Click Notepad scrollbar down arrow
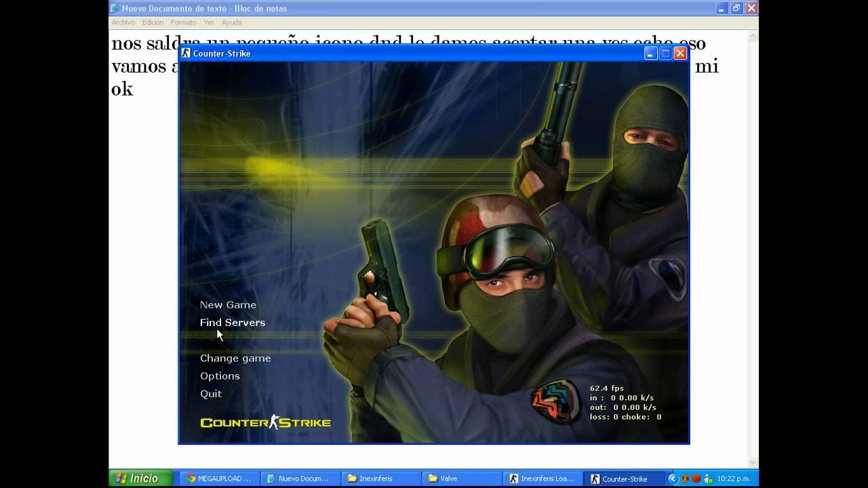 (x=753, y=462)
